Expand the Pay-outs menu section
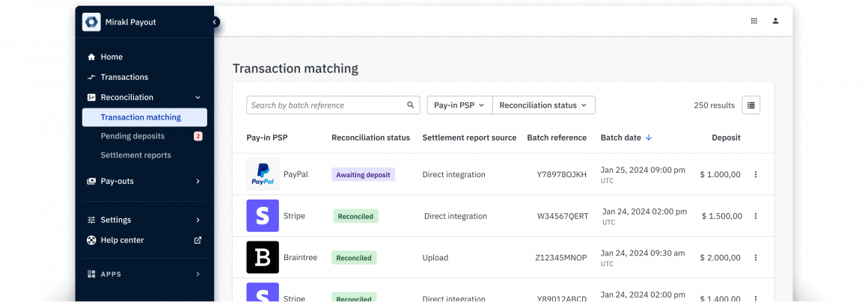The width and height of the screenshot is (868, 302). tap(198, 181)
